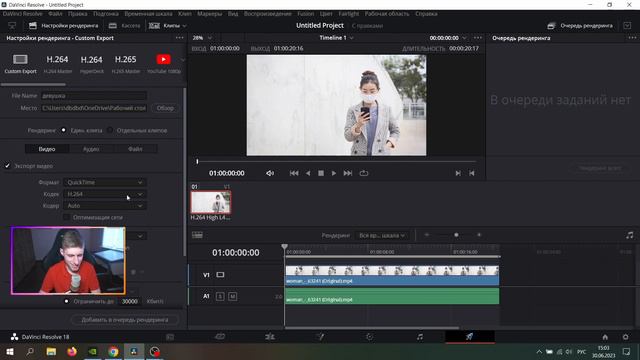Open Firefox from the taskbar
This screenshot has width=640, height=360.
(x=72, y=351)
